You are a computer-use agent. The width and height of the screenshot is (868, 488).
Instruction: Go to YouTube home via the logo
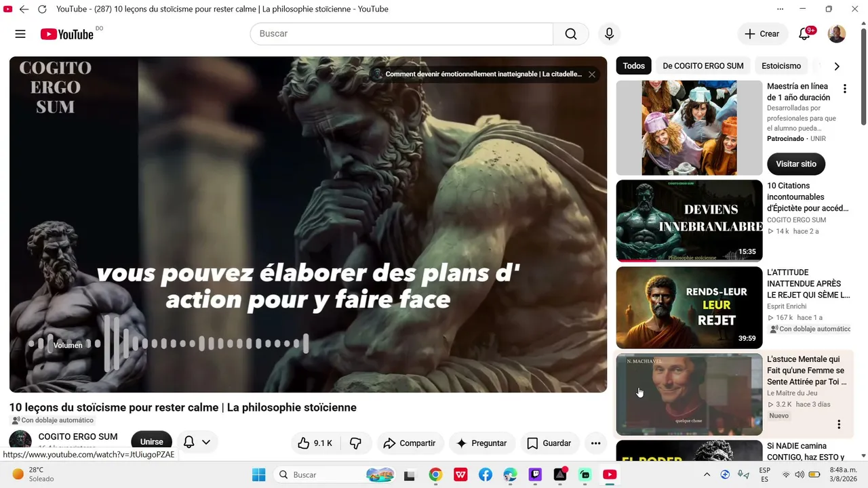[66, 34]
